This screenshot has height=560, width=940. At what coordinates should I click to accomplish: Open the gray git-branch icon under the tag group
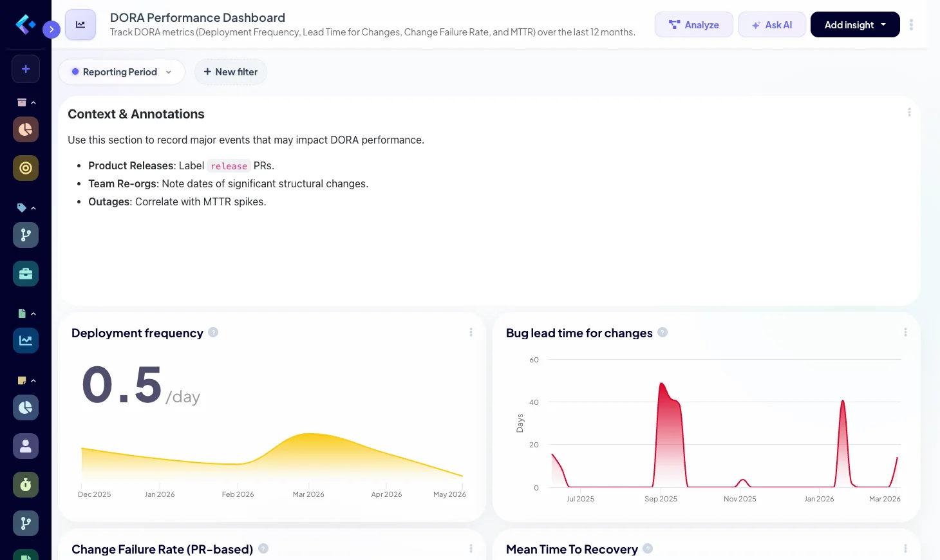[x=26, y=235]
